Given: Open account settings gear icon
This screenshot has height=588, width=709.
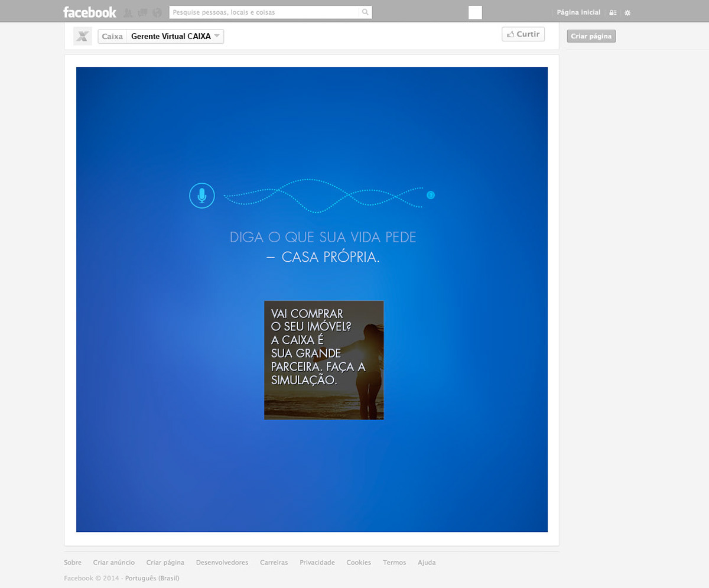Looking at the screenshot, I should [x=627, y=12].
